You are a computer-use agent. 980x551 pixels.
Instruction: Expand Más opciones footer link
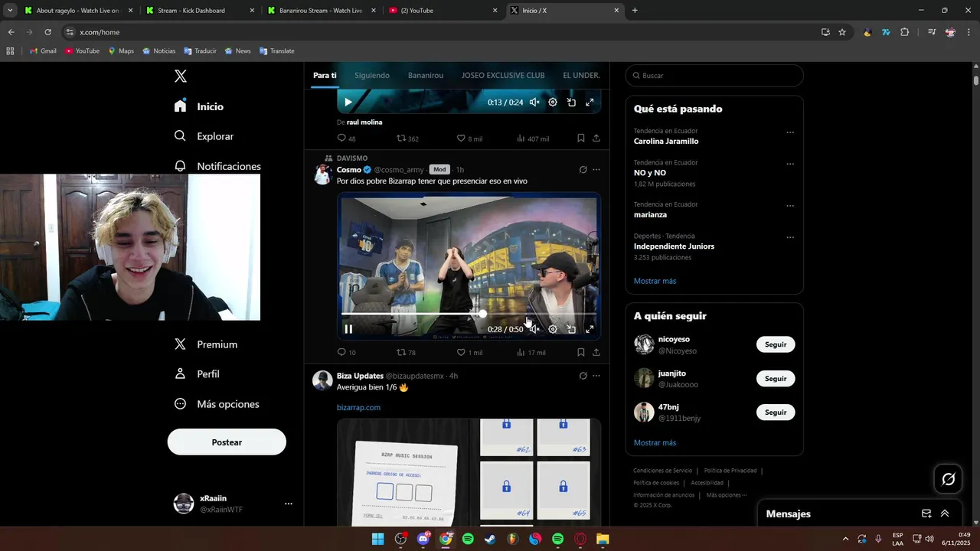point(726,495)
